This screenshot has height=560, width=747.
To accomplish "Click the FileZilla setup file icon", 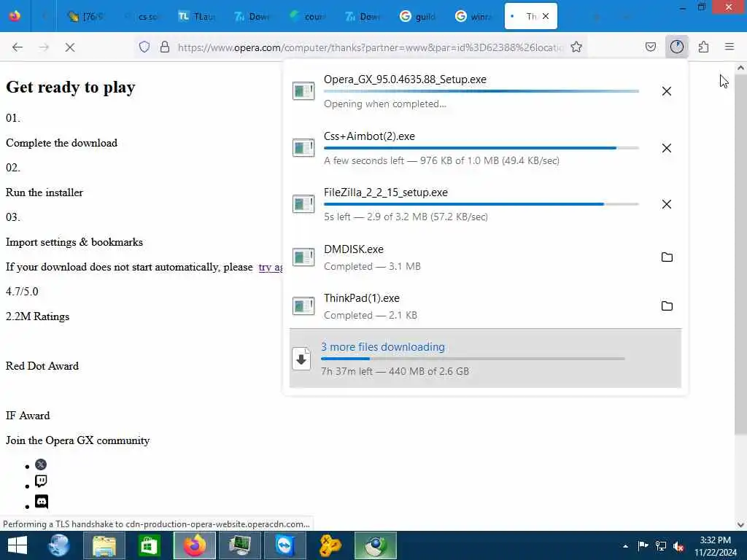I will 303,204.
